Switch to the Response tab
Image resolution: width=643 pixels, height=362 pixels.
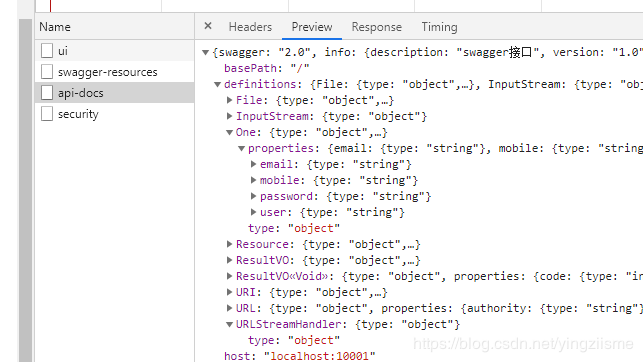point(376,27)
